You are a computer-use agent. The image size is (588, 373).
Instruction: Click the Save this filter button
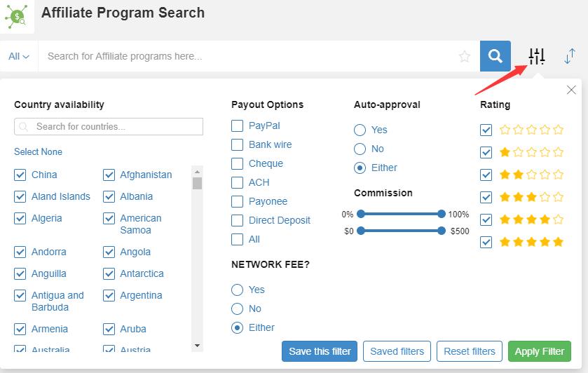pyautogui.click(x=319, y=351)
